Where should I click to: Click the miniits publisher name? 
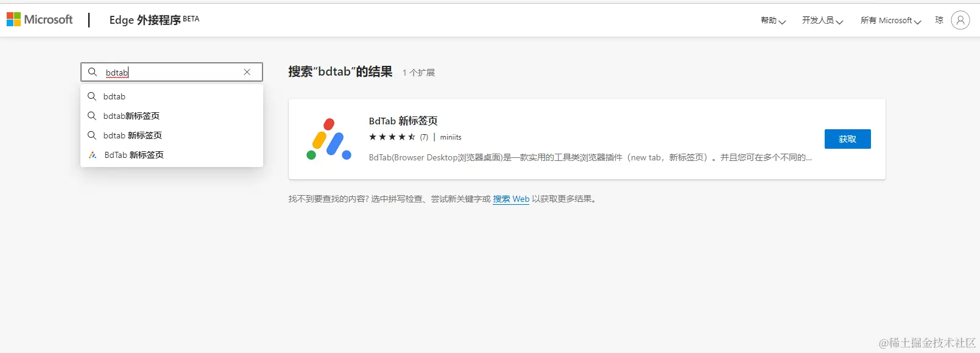click(451, 137)
